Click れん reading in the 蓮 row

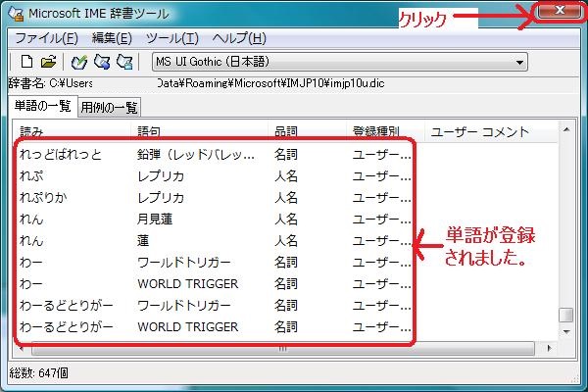(31, 240)
